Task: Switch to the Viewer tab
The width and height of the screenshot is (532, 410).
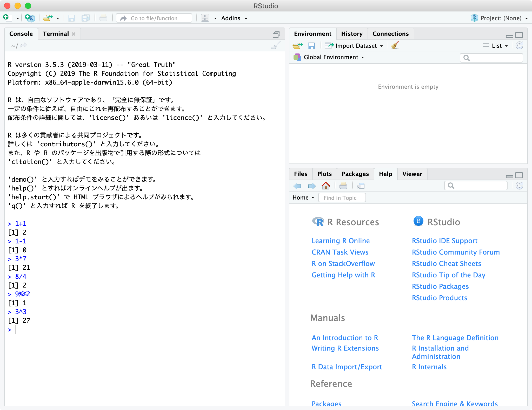Action: 412,174
